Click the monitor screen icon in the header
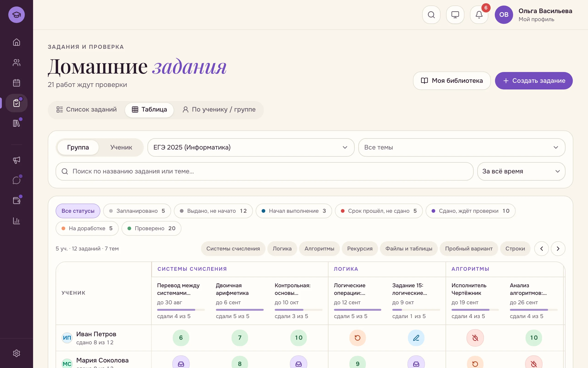The width and height of the screenshot is (588, 368). 455,14
